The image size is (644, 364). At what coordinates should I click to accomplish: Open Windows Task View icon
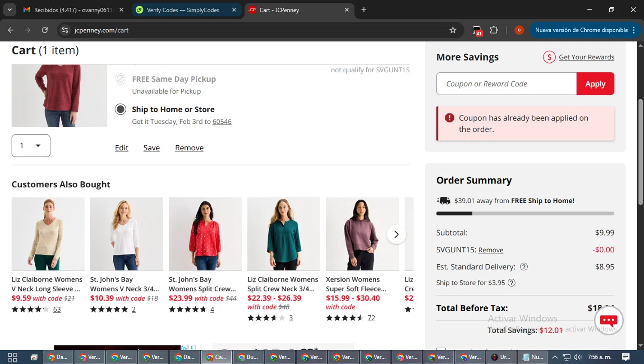point(12,357)
